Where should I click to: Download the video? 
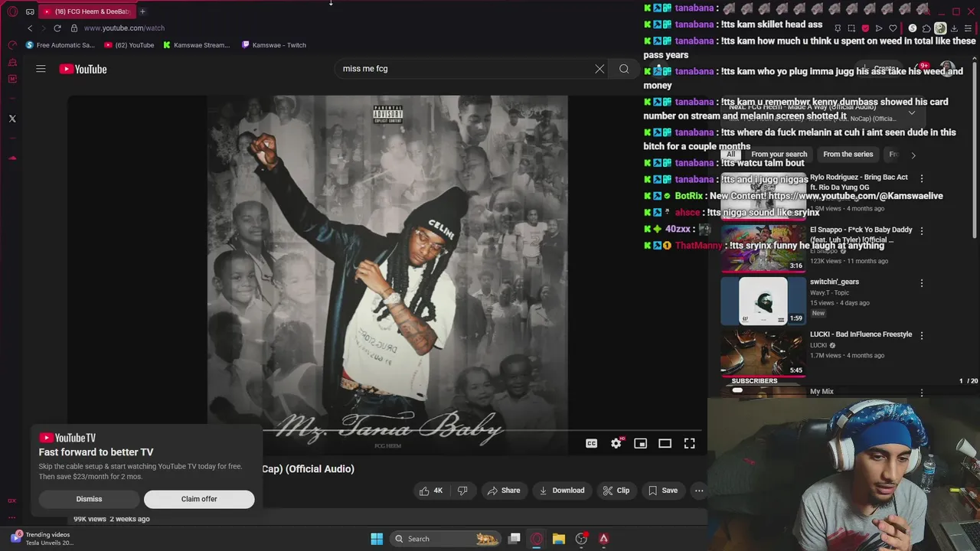(562, 491)
